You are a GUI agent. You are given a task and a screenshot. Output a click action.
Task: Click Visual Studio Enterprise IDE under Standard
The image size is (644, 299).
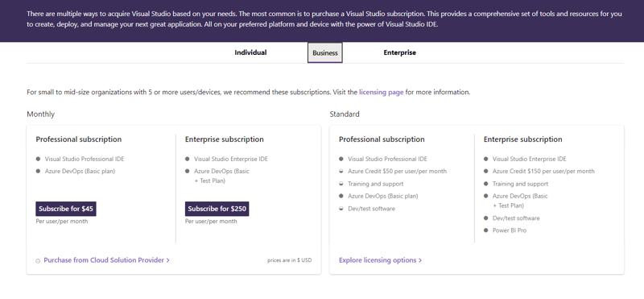point(530,159)
